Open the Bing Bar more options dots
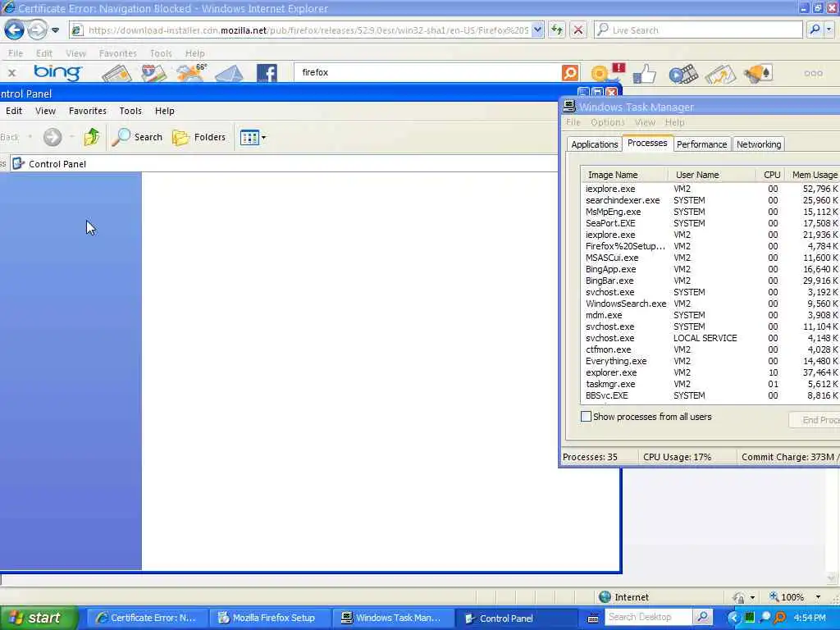Screen dimensions: 840x630 [813, 73]
